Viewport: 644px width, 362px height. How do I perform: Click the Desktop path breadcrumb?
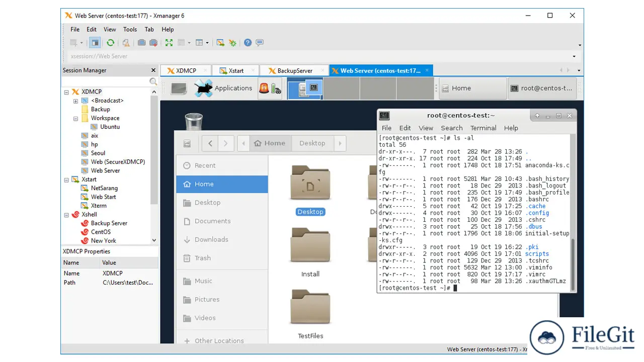point(312,143)
